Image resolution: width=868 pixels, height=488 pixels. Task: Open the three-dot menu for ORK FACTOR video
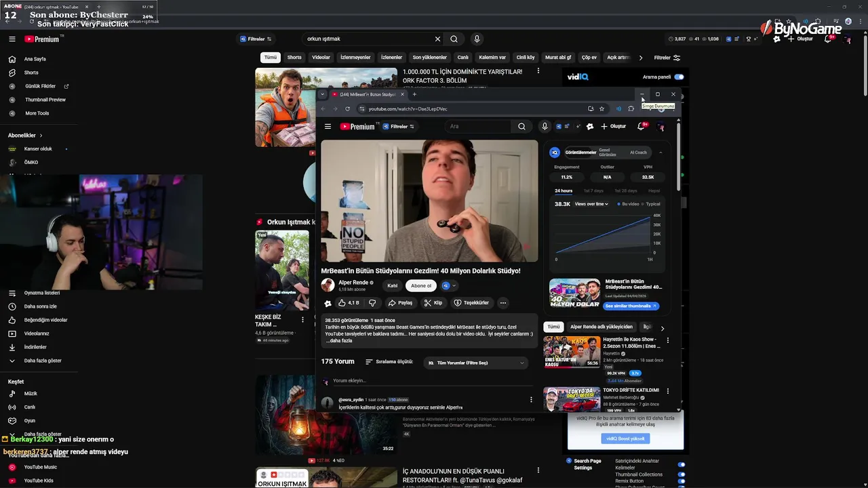(538, 70)
